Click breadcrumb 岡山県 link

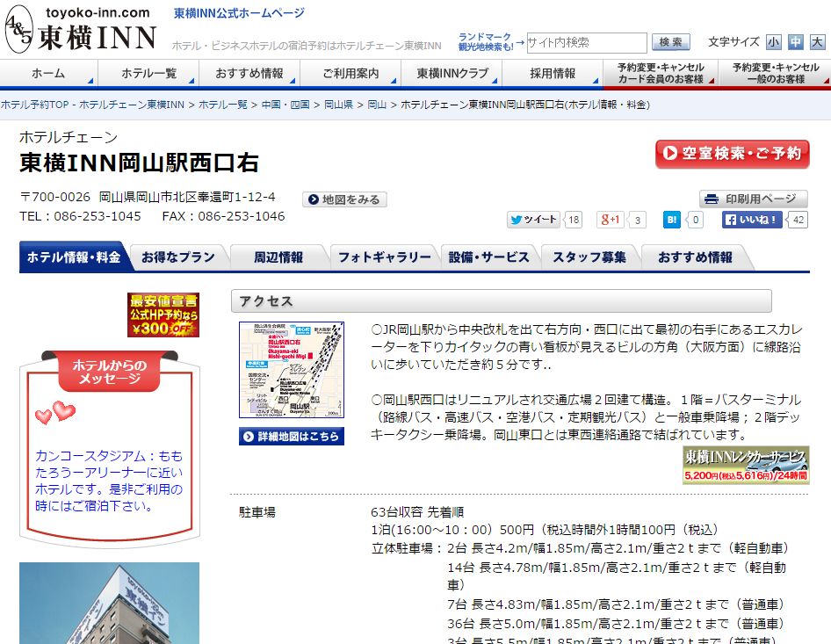tap(339, 105)
